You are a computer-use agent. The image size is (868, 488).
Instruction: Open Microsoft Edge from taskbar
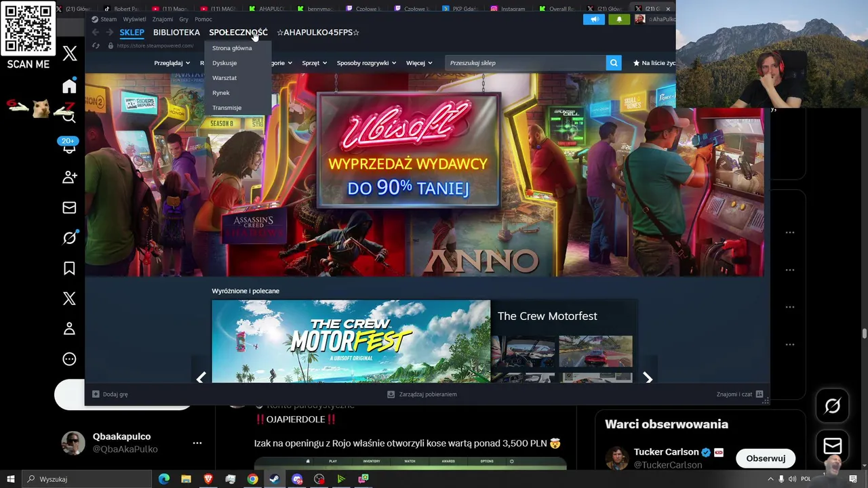[x=163, y=479]
